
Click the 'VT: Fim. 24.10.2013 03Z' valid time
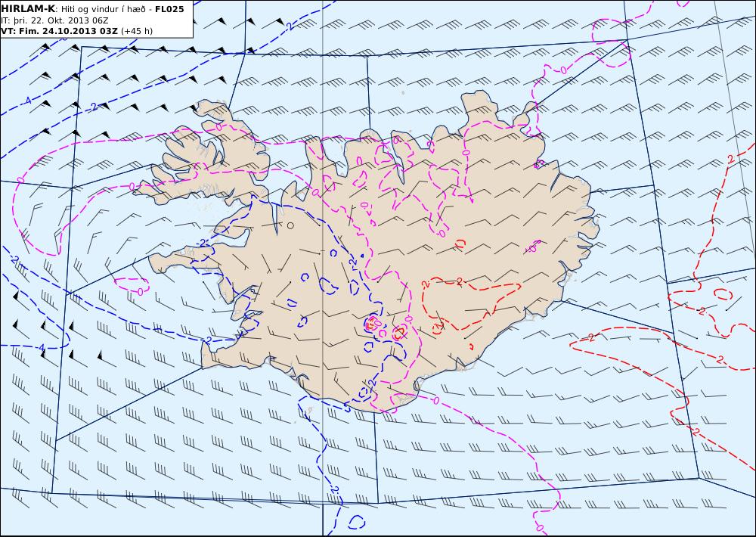point(59,31)
